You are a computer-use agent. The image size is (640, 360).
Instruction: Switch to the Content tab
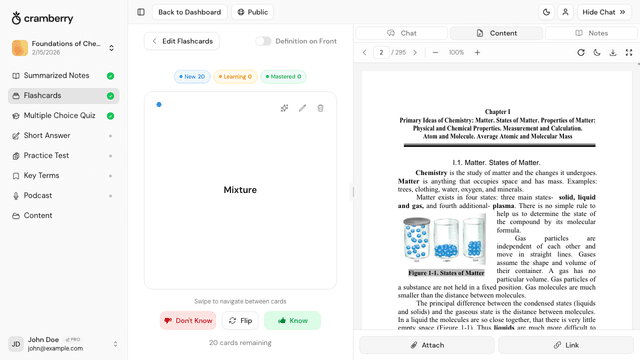(496, 33)
